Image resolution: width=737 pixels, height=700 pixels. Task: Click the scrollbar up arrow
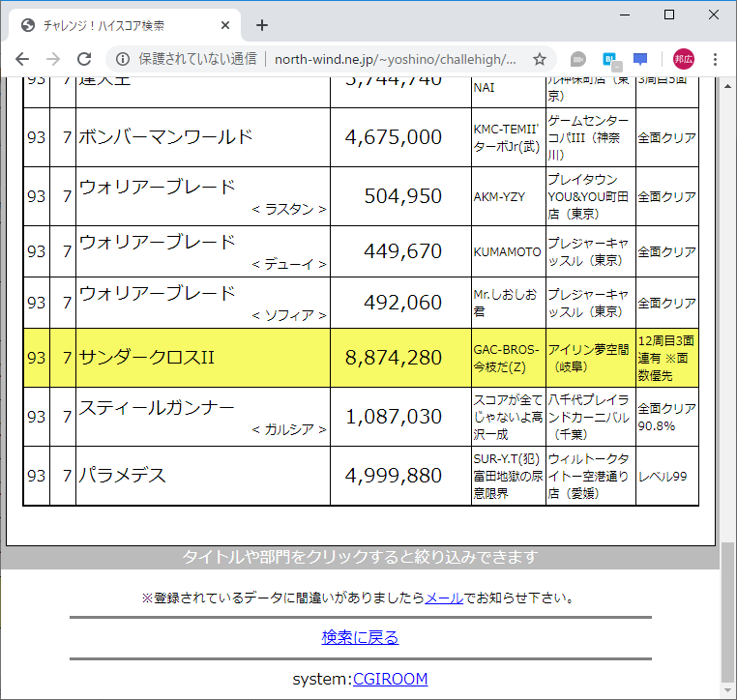pyautogui.click(x=727, y=86)
